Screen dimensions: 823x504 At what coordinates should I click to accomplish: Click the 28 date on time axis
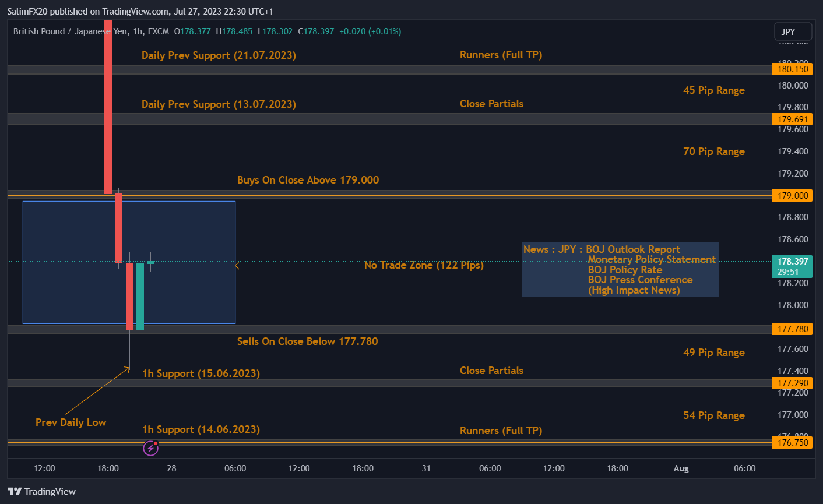coord(171,468)
